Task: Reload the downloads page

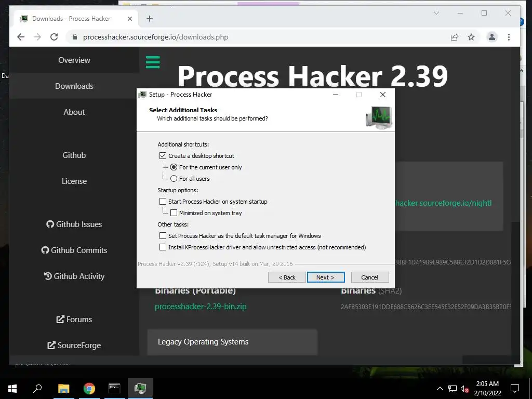Action: [54, 37]
